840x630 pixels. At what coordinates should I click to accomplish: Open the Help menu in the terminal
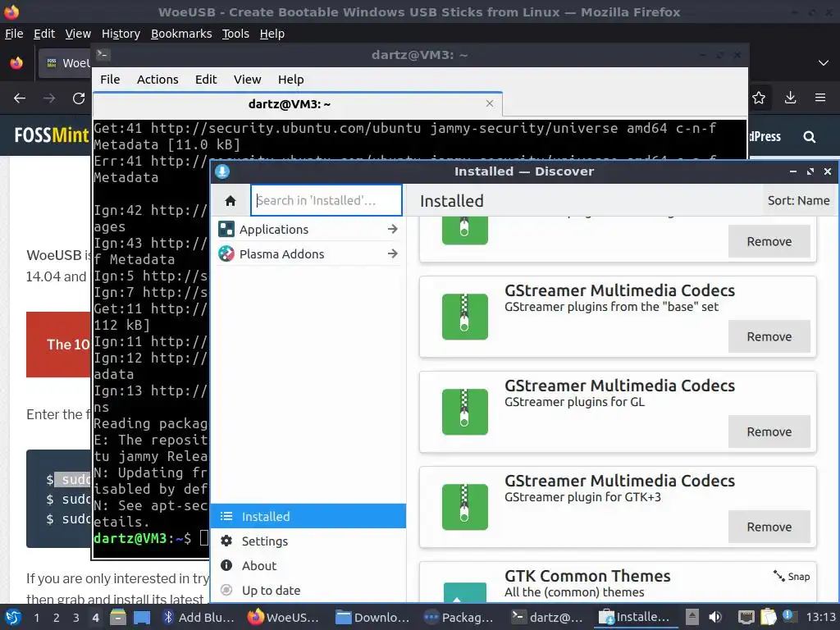(x=291, y=80)
